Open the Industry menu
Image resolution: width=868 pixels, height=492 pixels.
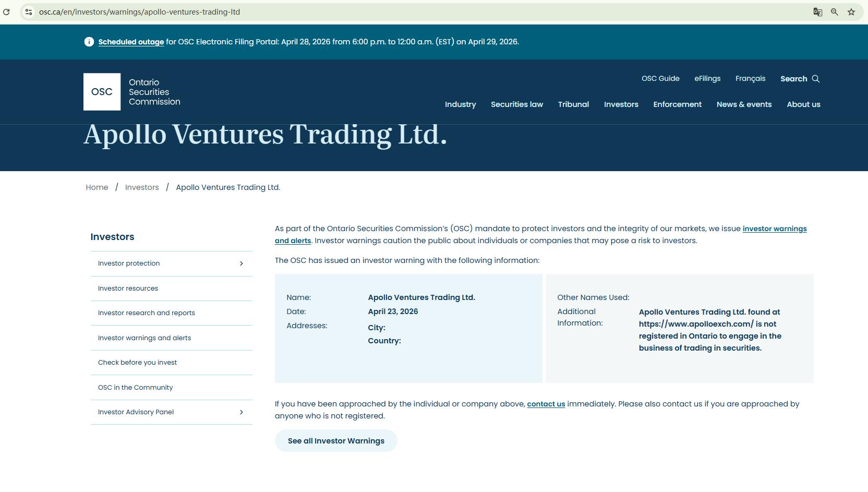pyautogui.click(x=461, y=104)
